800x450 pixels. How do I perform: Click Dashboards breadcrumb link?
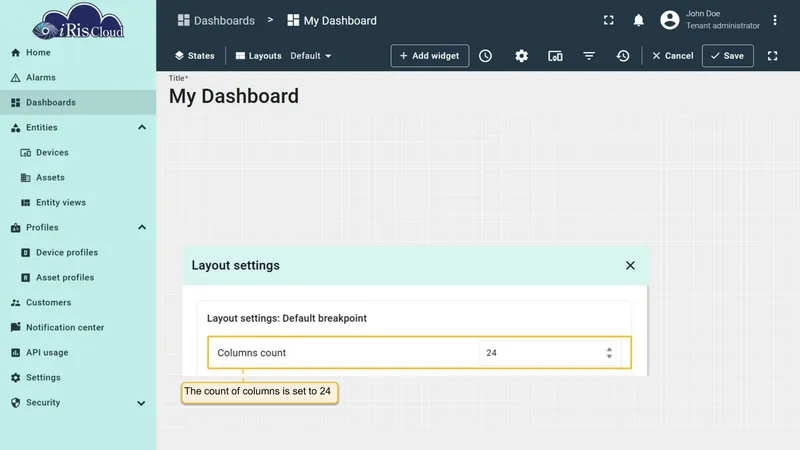pyautogui.click(x=216, y=20)
